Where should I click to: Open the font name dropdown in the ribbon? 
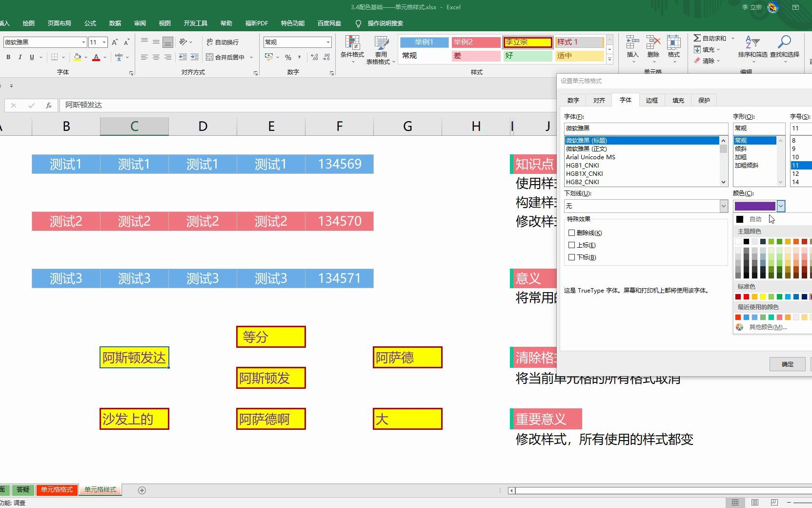[x=83, y=42]
